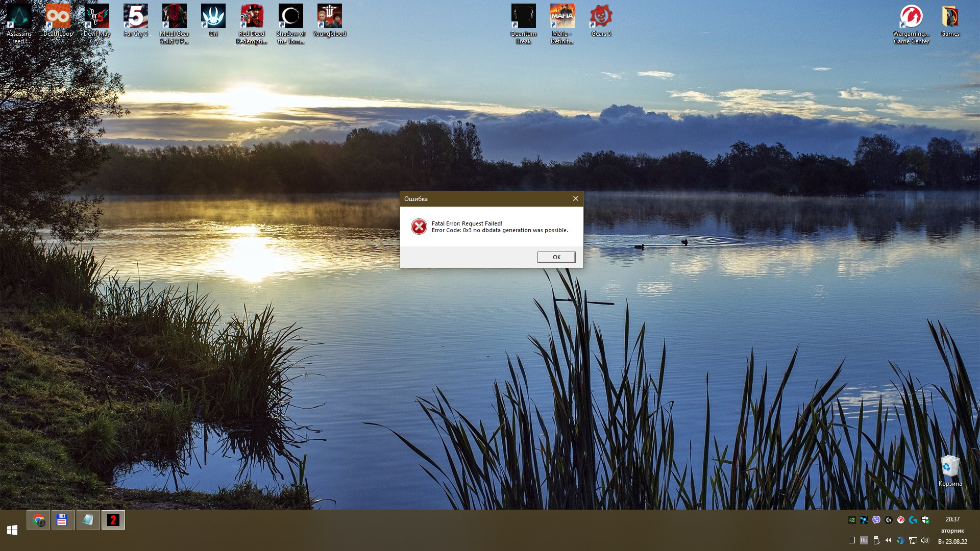Screen dimensions: 980x551
Task: Select the Devil May Cry 5 icon
Action: 96,24
